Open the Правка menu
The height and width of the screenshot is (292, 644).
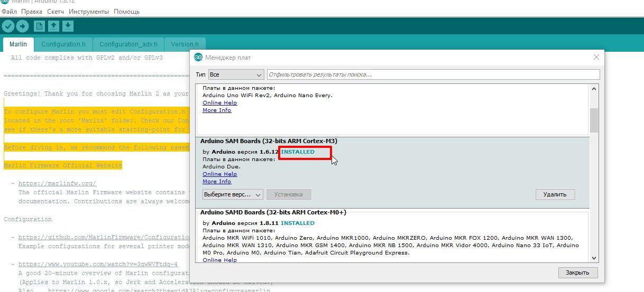pos(32,11)
